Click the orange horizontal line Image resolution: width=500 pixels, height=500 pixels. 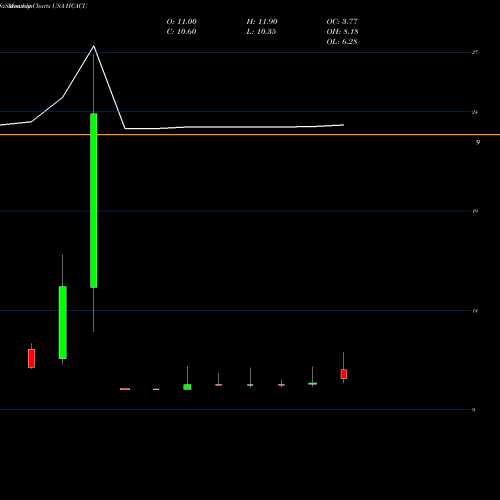(x=250, y=135)
